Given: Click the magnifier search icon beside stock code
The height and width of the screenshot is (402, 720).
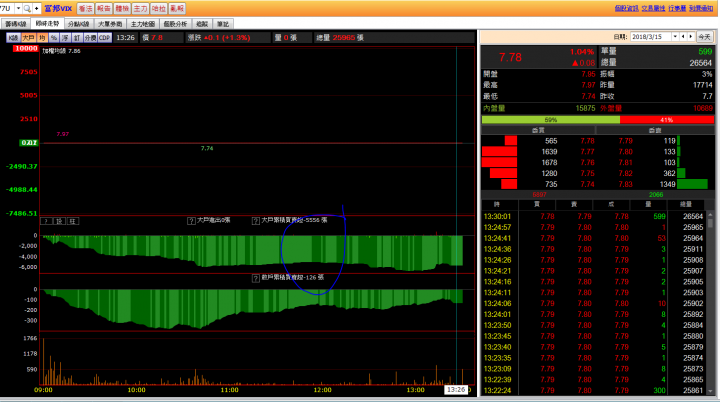Looking at the screenshot, I should click(x=27, y=8).
